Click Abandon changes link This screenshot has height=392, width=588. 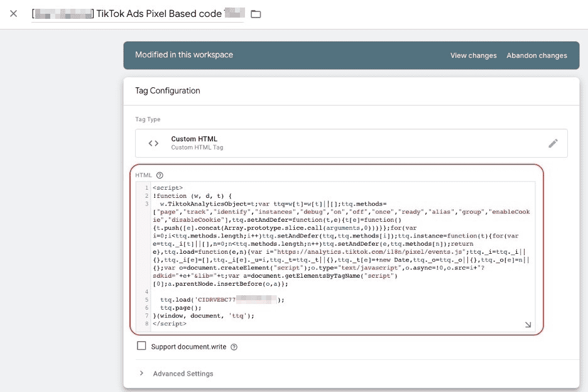[536, 55]
